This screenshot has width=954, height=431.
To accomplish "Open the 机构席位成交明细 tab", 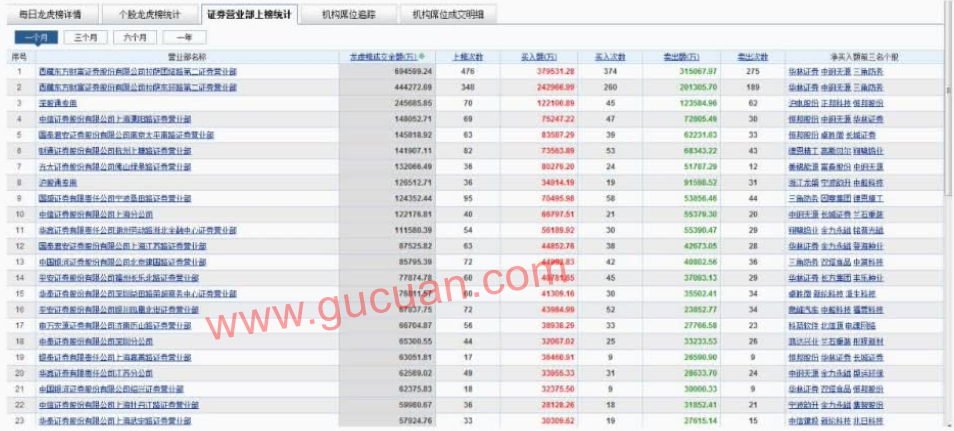I will (x=448, y=14).
